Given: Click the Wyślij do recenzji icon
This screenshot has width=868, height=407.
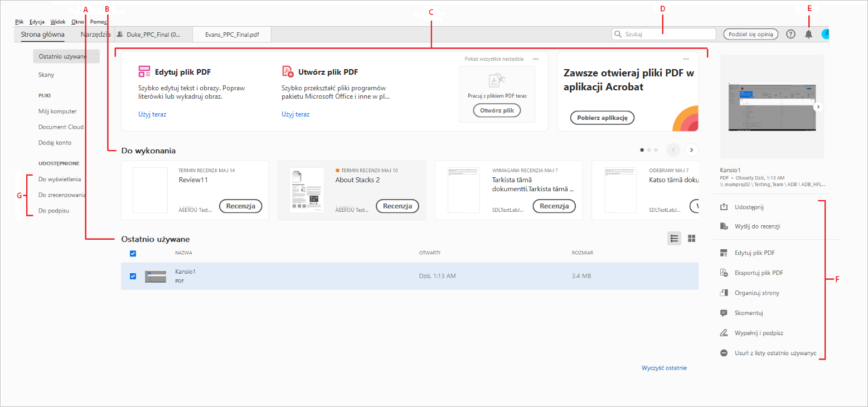Looking at the screenshot, I should 724,226.
